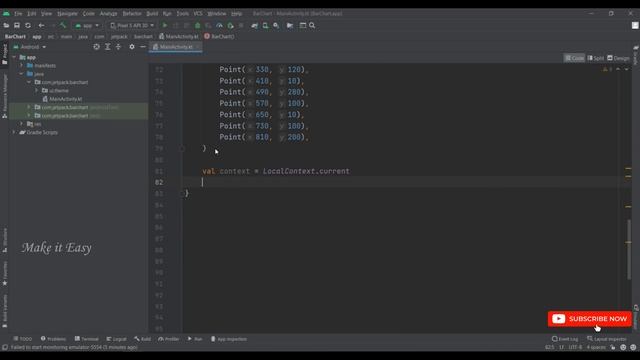
Task: Click the Search Everywhere magnifier icon
Action: point(312,25)
